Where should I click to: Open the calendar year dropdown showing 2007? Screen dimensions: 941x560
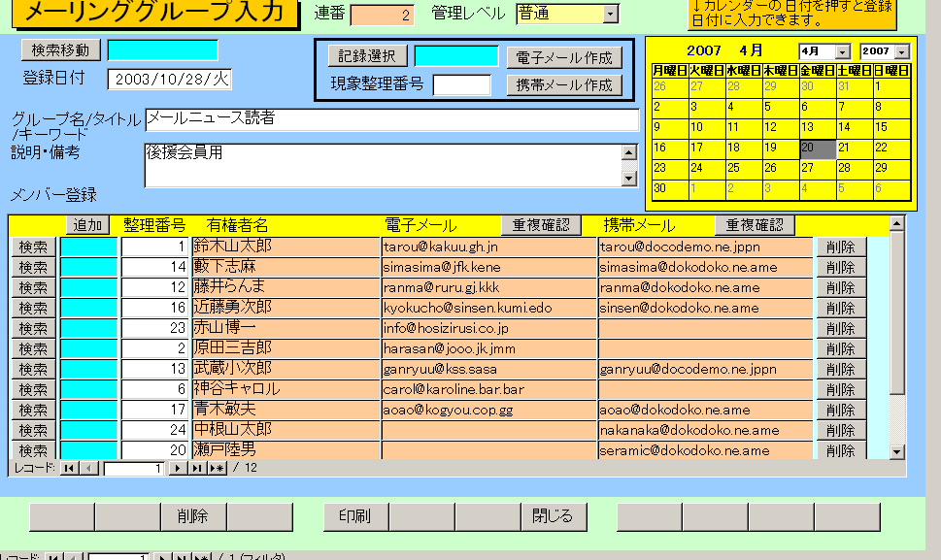coord(902,51)
